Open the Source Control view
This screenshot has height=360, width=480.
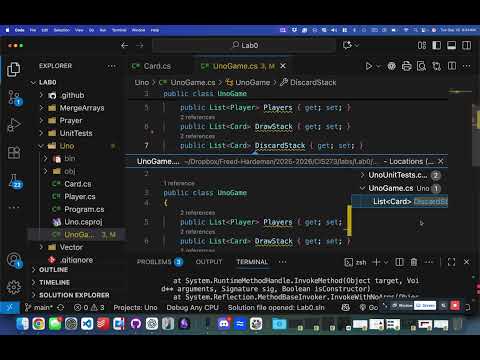point(14,98)
